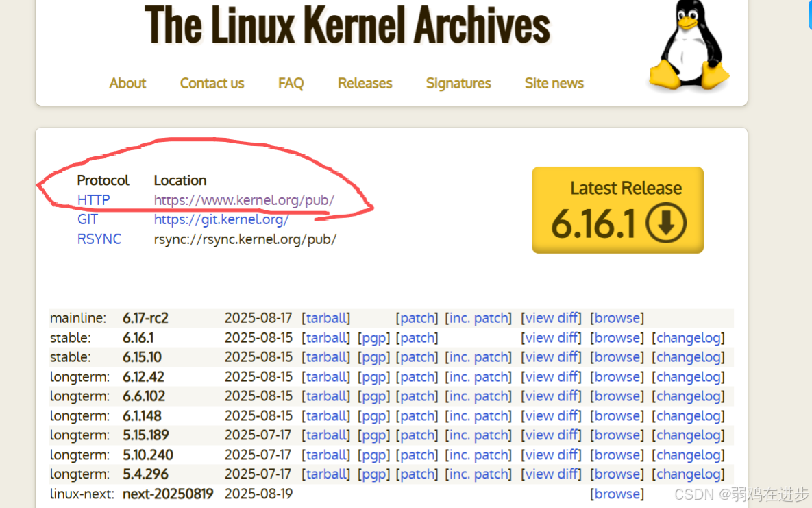812x508 pixels.
Task: Browse linux-next next-20250819 tree
Action: click(x=617, y=494)
